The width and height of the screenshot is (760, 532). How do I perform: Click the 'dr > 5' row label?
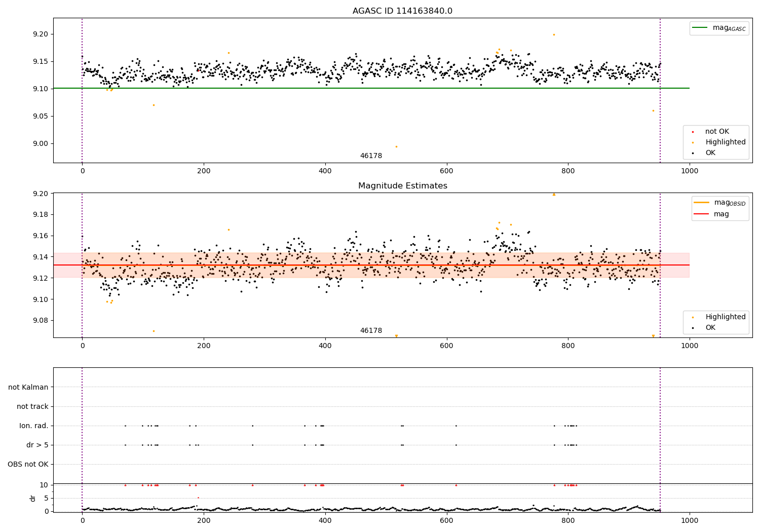pyautogui.click(x=37, y=445)
